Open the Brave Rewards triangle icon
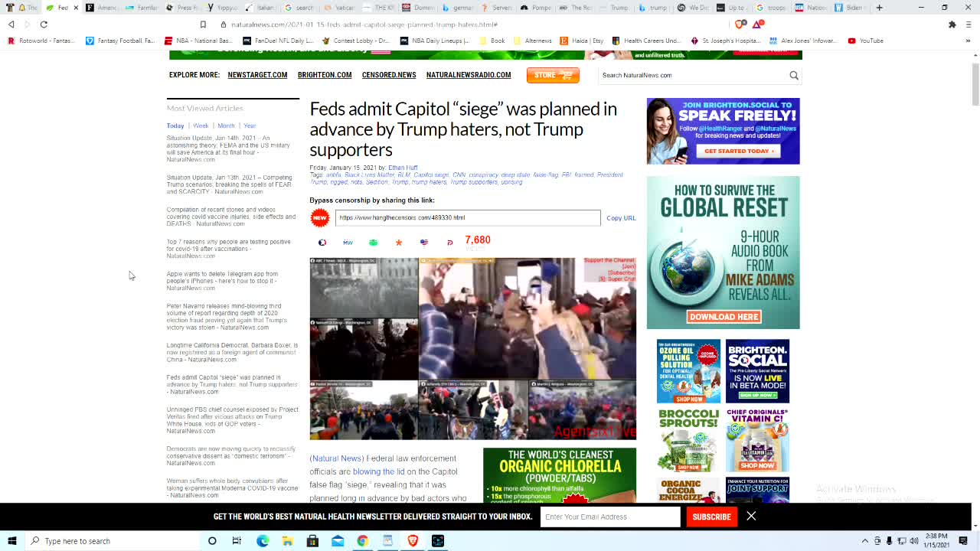The image size is (980, 551). tap(758, 24)
